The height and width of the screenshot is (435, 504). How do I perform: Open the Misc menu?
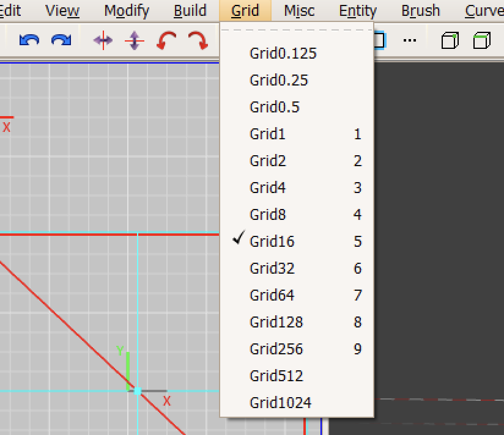tap(299, 10)
